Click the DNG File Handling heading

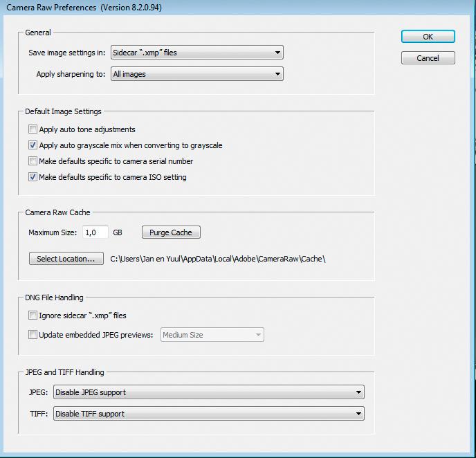pos(54,297)
